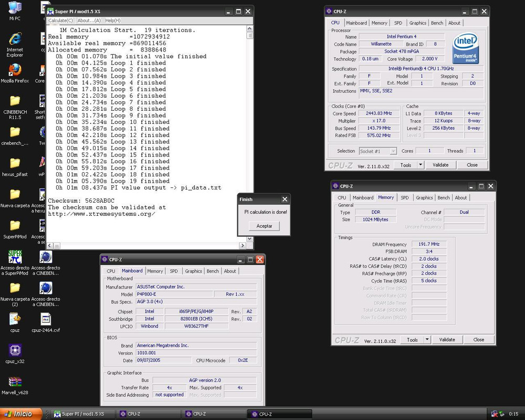525x420 pixels.
Task: Click the DRAM Frequency 191.7 MHz value
Action: (x=429, y=244)
